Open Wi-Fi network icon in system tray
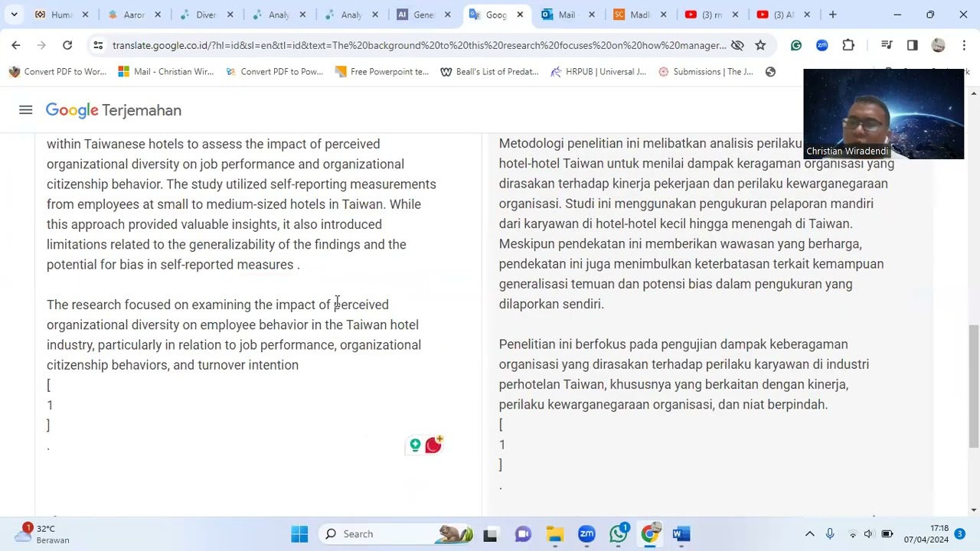 851,533
